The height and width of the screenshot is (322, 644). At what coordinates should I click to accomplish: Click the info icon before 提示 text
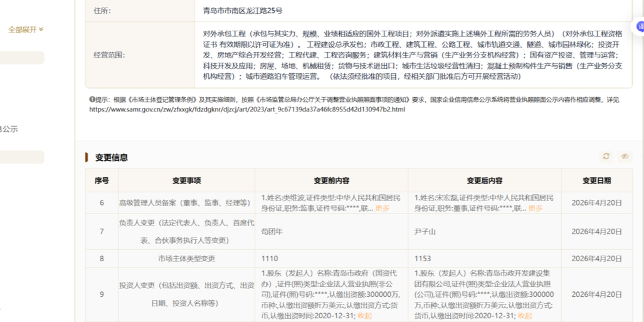(x=92, y=100)
